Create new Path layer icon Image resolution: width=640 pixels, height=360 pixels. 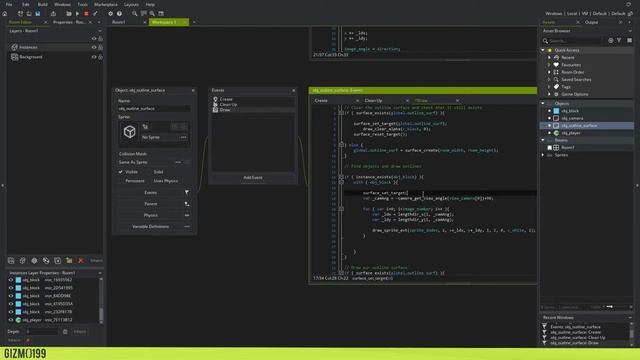[46, 260]
